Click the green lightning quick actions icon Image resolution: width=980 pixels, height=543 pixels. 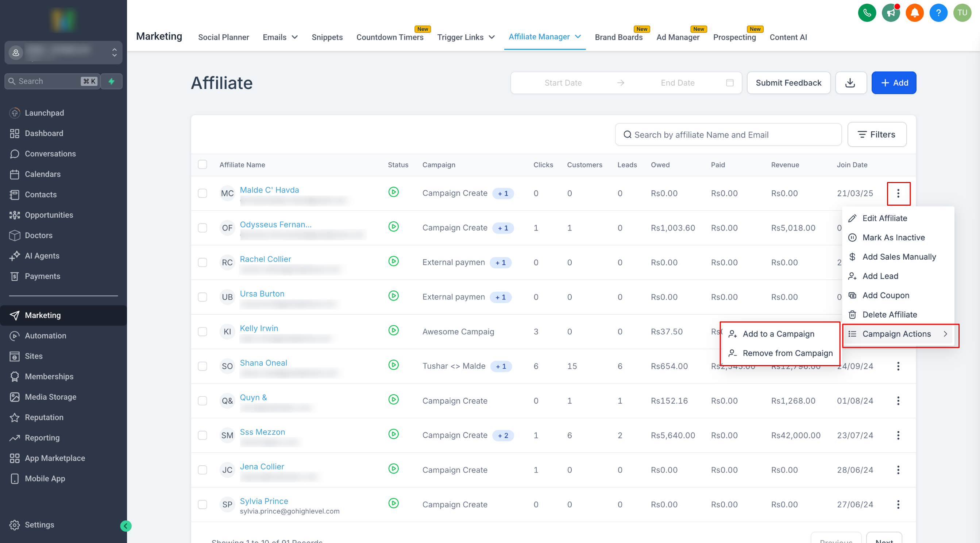112,81
